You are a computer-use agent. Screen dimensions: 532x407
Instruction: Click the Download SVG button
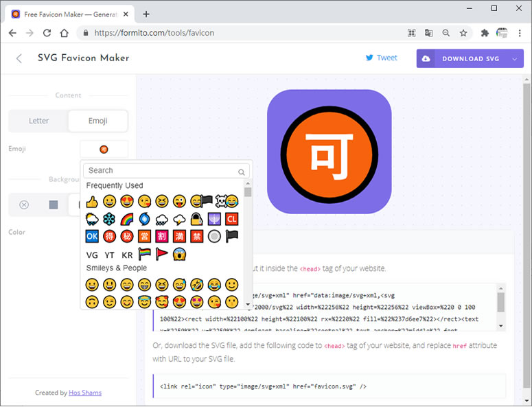coord(463,59)
